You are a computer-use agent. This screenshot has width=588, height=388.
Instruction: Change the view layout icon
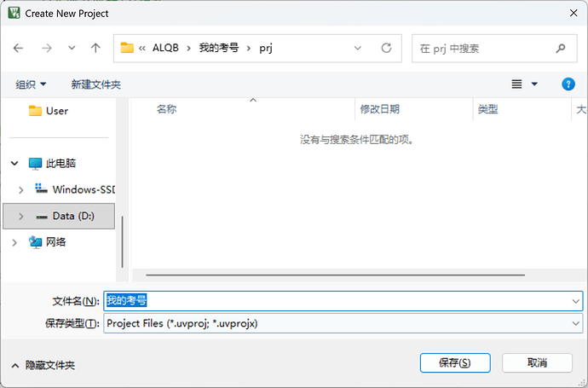[x=516, y=84]
